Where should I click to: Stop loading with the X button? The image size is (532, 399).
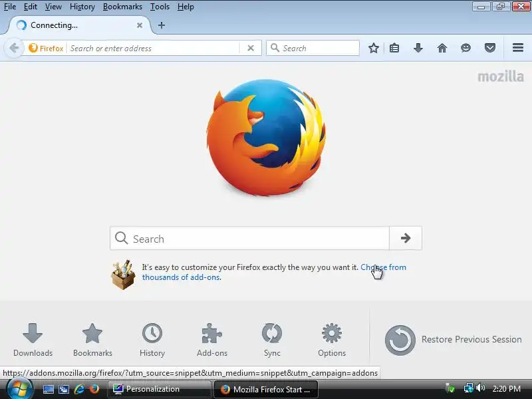point(251,48)
